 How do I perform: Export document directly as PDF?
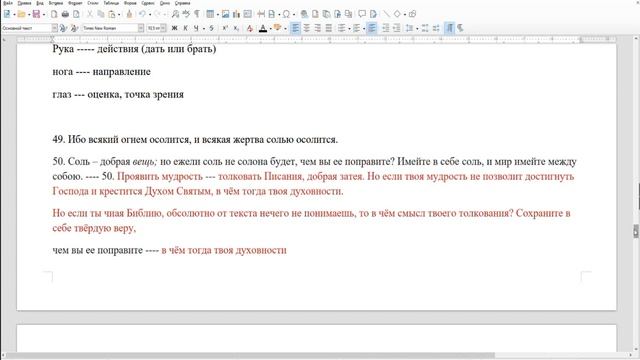[x=54, y=14]
